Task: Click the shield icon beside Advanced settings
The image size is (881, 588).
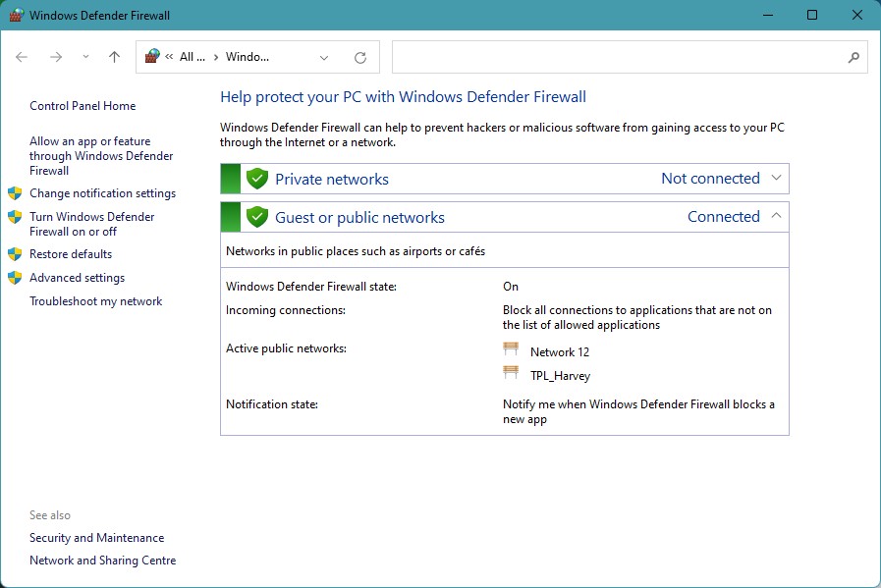Action: pyautogui.click(x=15, y=278)
